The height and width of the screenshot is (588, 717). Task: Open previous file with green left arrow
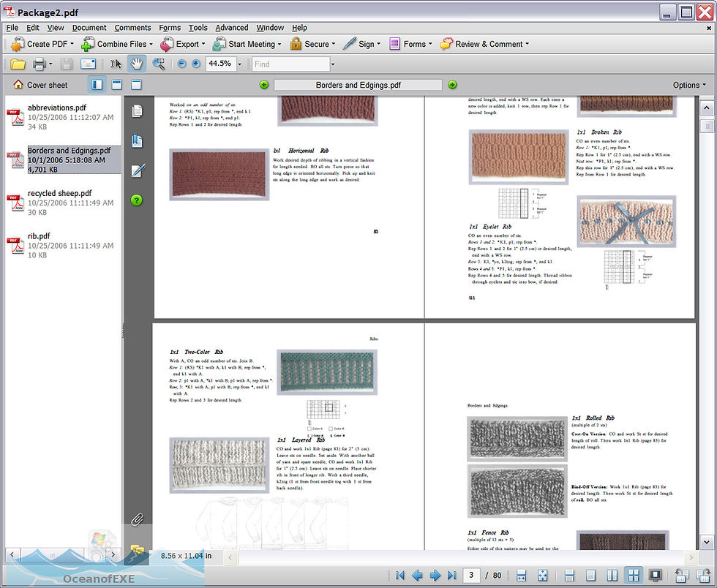coord(264,85)
